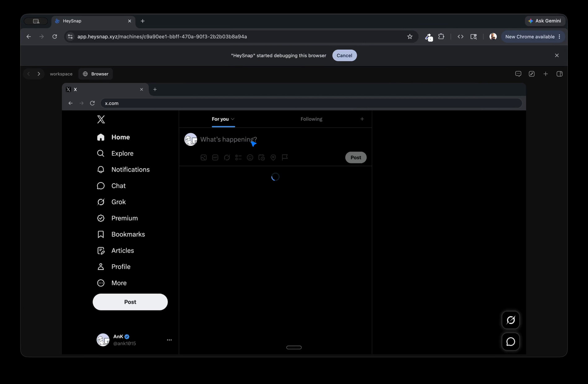Screen dimensions: 588x384
Task: Go to Explore in the sidebar
Action: pos(115,153)
